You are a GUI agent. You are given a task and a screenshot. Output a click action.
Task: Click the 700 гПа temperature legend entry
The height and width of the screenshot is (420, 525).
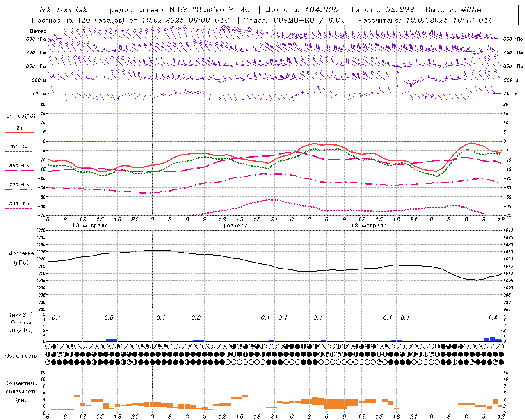click(19, 185)
